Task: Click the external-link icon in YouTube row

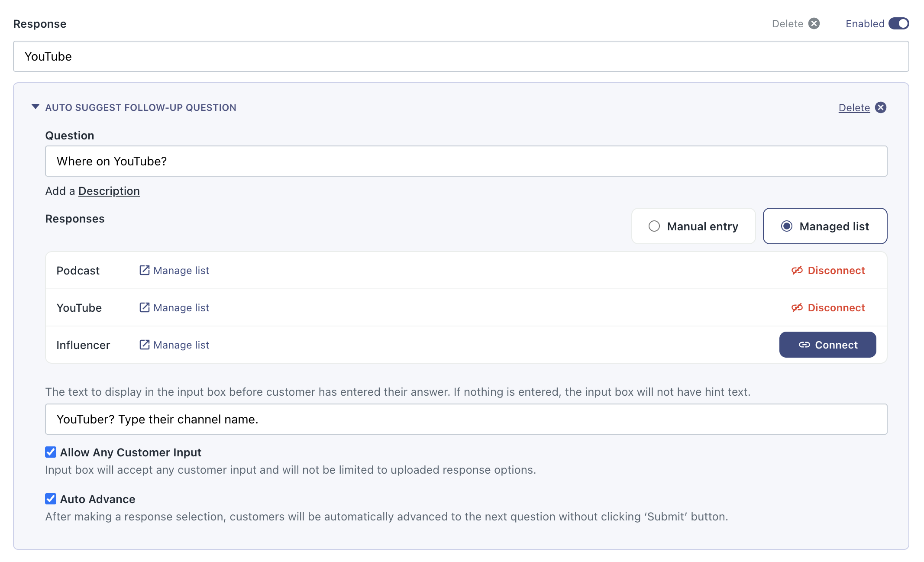Action: (x=145, y=307)
